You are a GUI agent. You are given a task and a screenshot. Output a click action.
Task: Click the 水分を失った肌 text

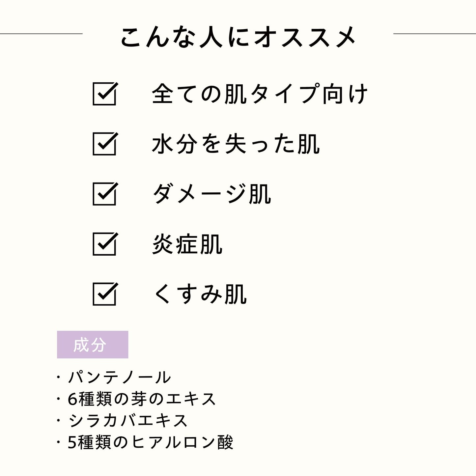coord(236,144)
